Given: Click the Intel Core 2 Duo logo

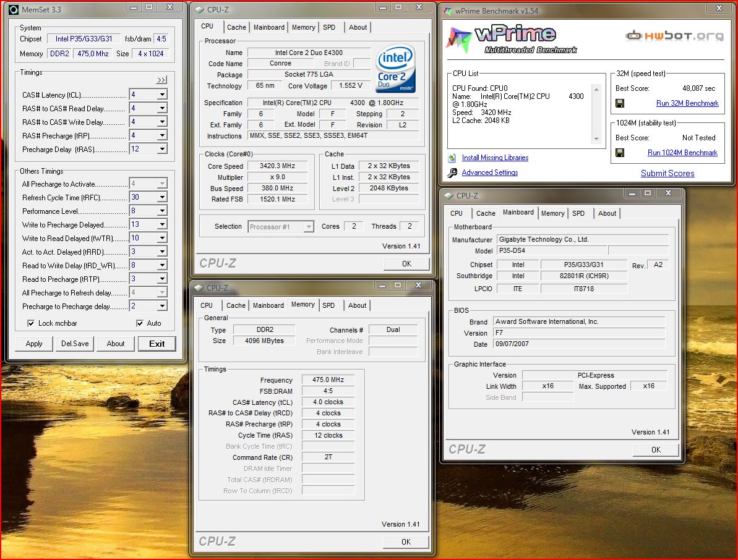Looking at the screenshot, I should point(396,69).
